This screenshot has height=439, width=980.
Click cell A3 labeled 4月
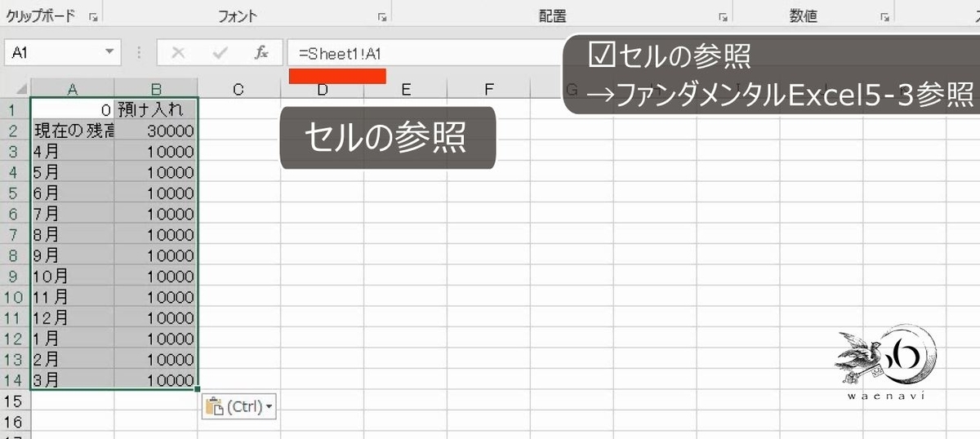click(x=73, y=151)
